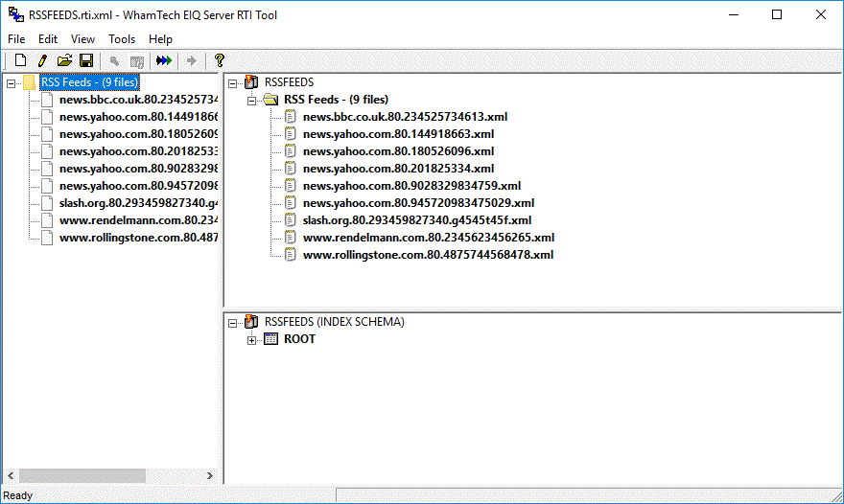Image resolution: width=844 pixels, height=504 pixels.
Task: Click left pane file icon beside news.bbc.co.uk
Action: click(x=47, y=100)
